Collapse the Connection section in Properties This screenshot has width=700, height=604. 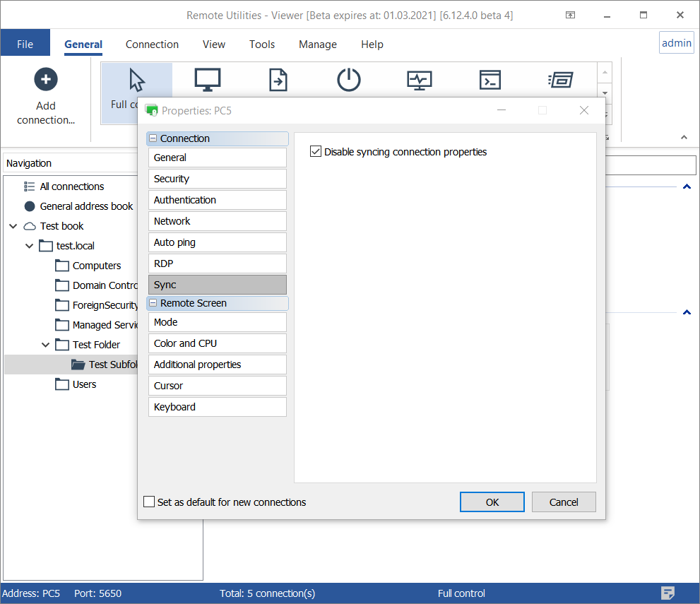(x=153, y=138)
